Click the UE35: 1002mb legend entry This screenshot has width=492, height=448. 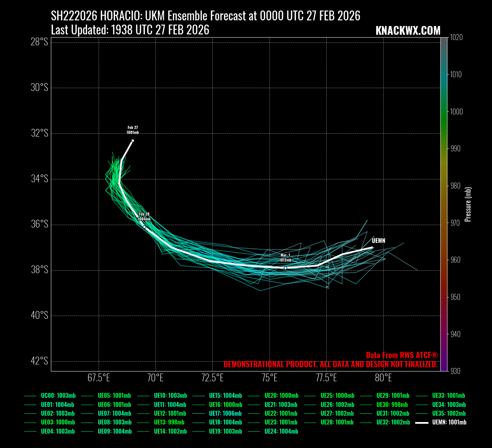point(449,414)
